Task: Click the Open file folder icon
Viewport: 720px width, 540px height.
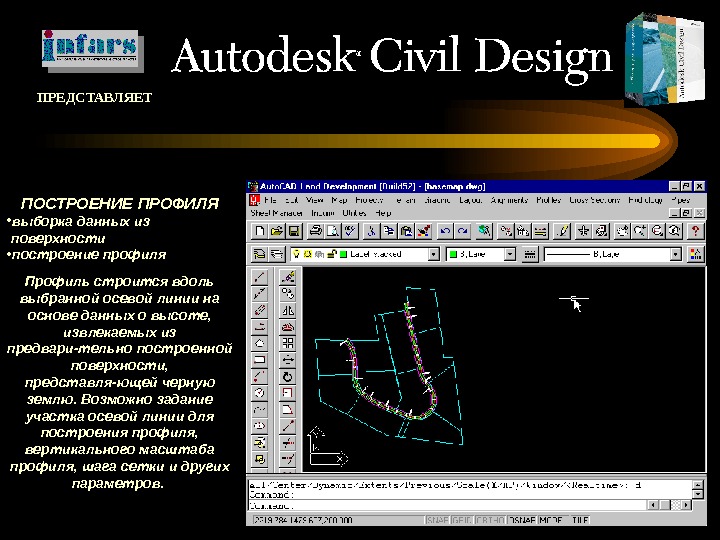Action: [x=277, y=231]
